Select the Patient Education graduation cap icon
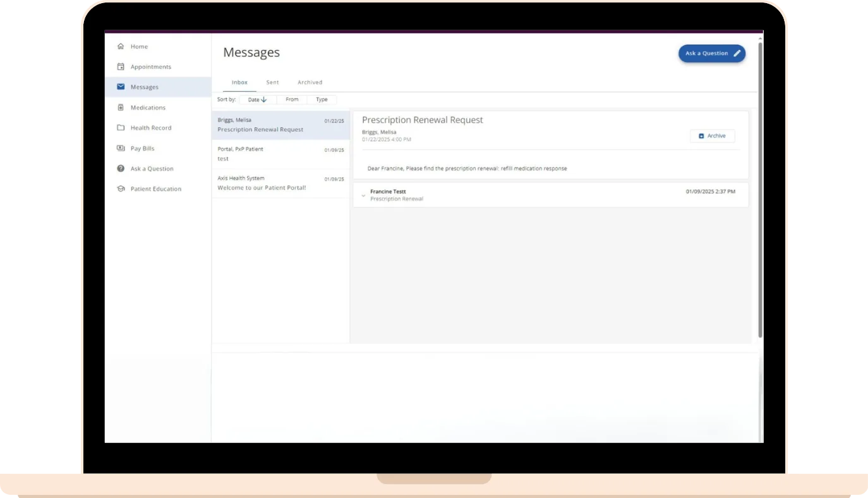868x498 pixels. point(121,189)
